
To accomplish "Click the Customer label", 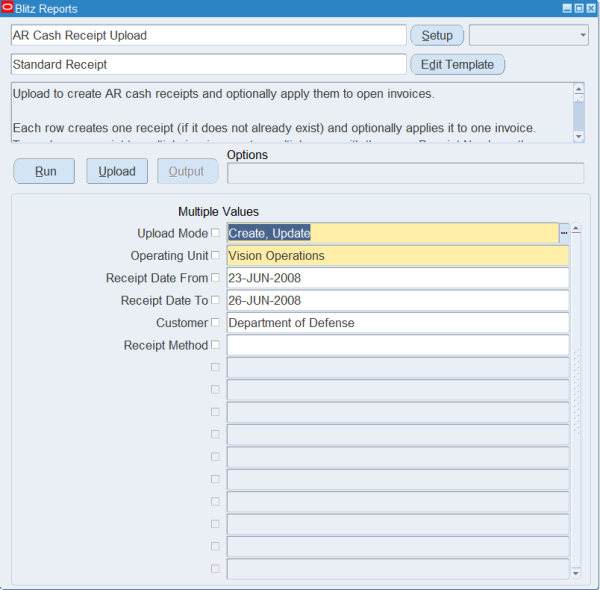I will [x=182, y=323].
